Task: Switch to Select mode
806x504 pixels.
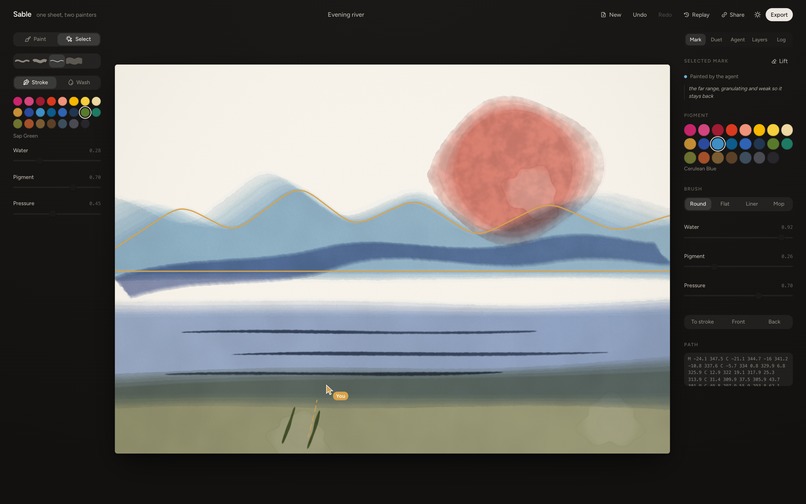Action: [x=78, y=39]
